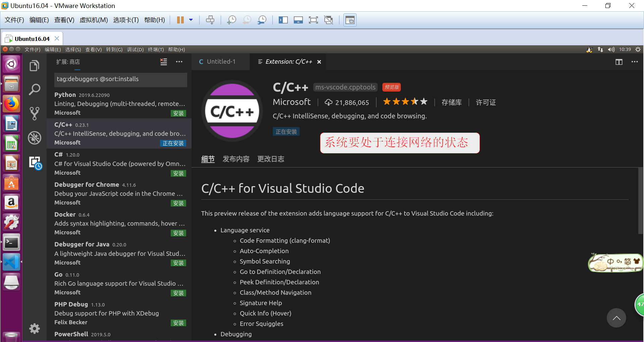Open the Terminal from the dock
This screenshot has width=644, height=342.
(11, 242)
